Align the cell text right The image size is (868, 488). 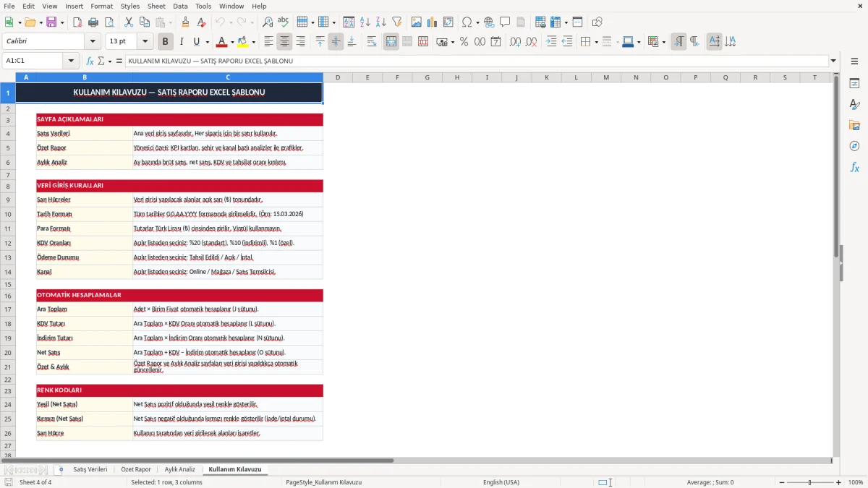[301, 42]
